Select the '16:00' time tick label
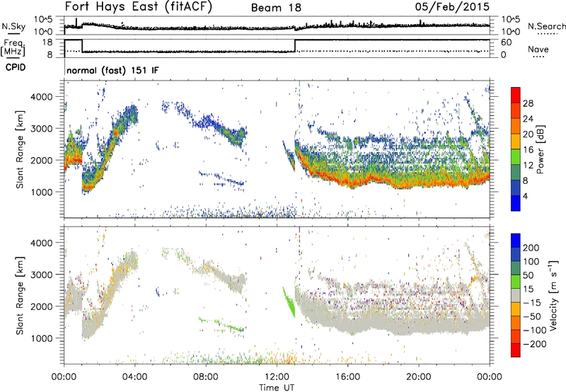 (x=347, y=377)
